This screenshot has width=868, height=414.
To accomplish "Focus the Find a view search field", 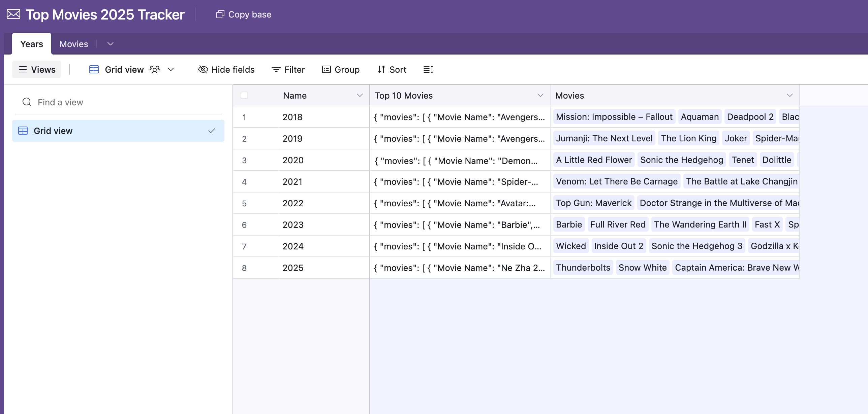I will [118, 102].
